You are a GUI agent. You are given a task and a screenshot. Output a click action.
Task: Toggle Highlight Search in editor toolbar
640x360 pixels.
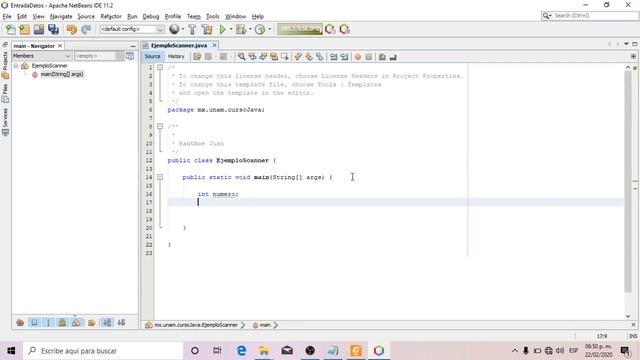tap(274, 57)
